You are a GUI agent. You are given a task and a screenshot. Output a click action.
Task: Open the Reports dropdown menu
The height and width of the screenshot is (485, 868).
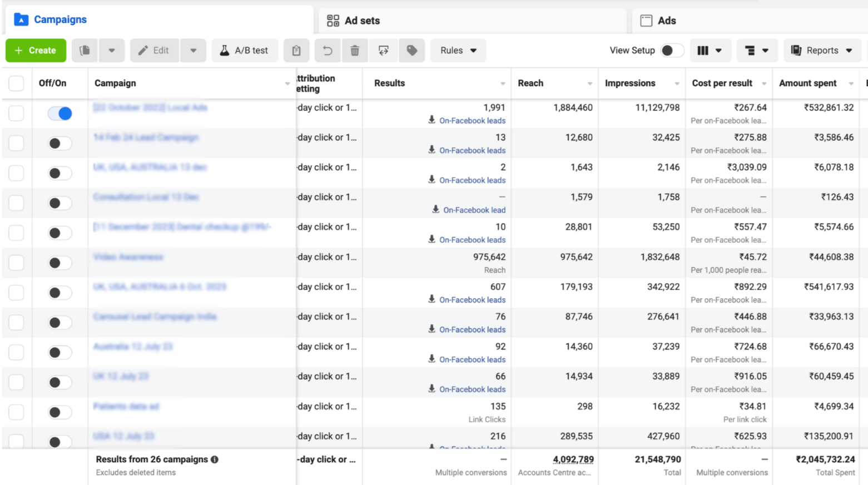tap(821, 51)
